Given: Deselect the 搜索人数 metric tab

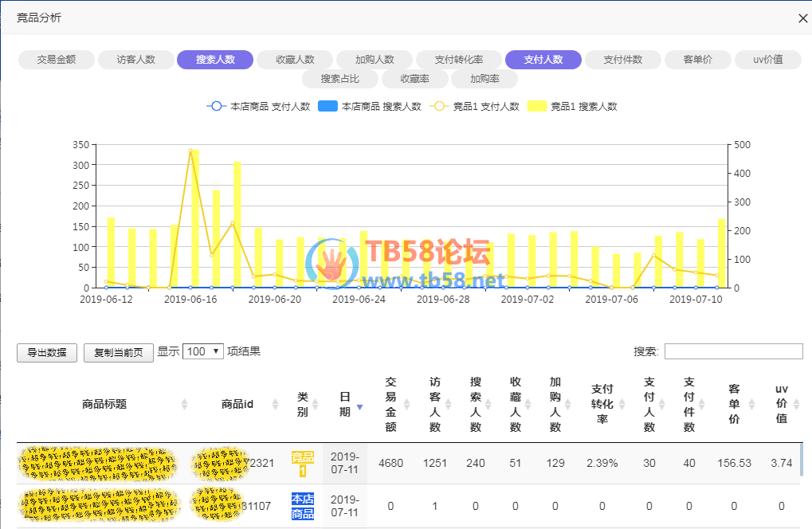Looking at the screenshot, I should point(215,60).
